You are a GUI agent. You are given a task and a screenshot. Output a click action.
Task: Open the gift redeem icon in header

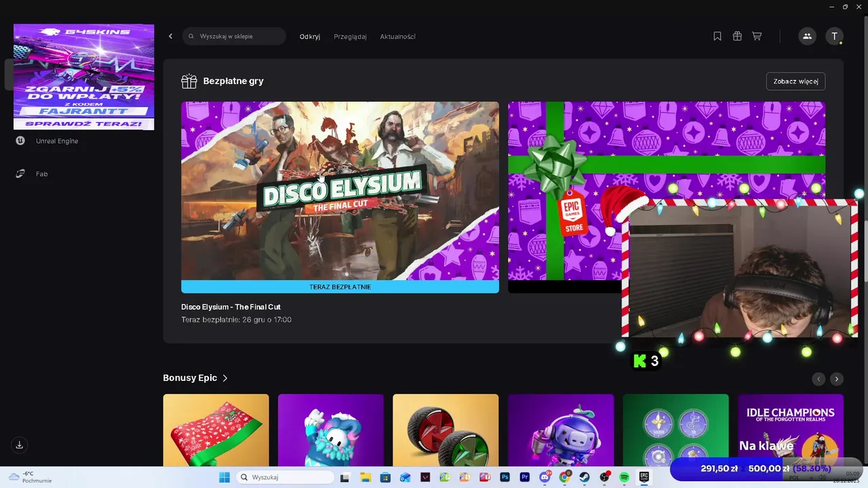click(737, 37)
